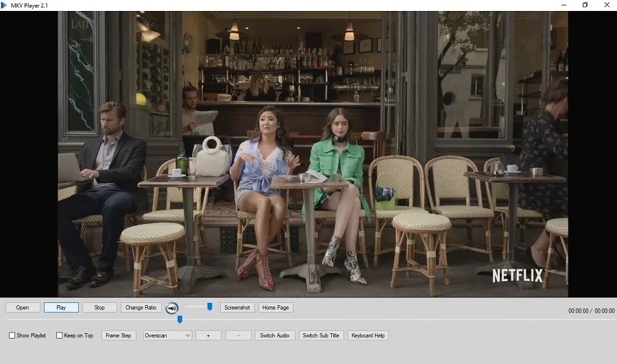617x364 pixels.
Task: Stop the video with Stop button
Action: tap(99, 308)
